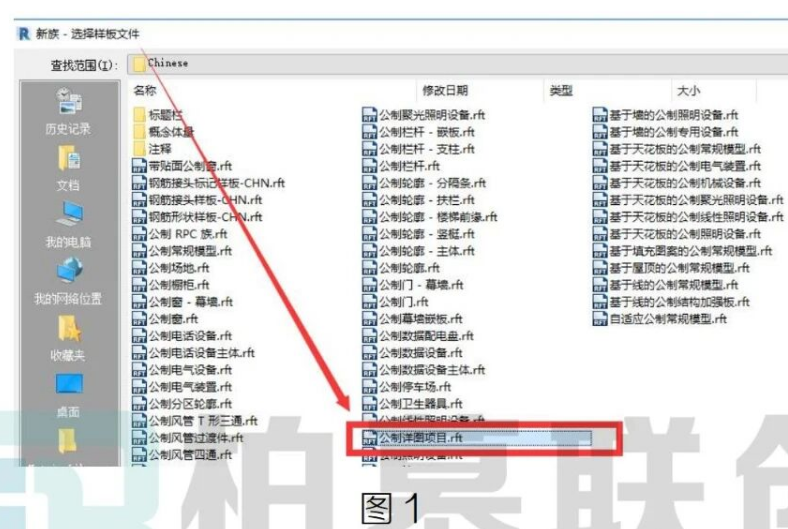The height and width of the screenshot is (529, 788).
Task: Click the RFT icon of 基于线的公制常规模型.rft
Action: 600,285
